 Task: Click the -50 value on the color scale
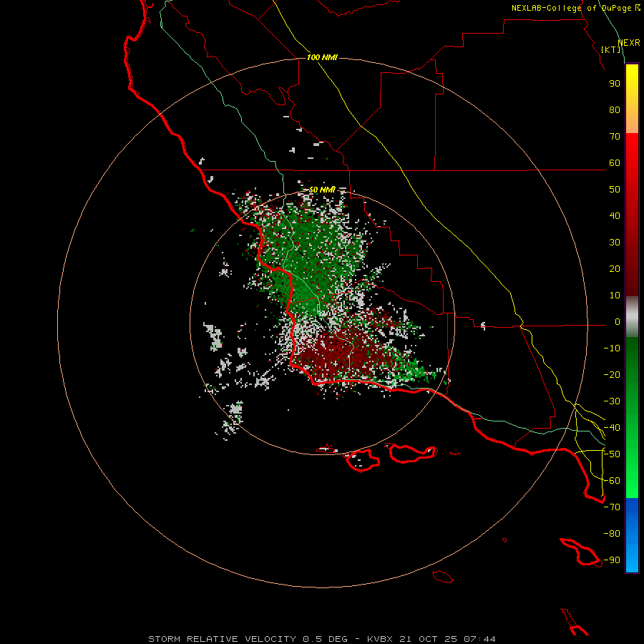612,454
